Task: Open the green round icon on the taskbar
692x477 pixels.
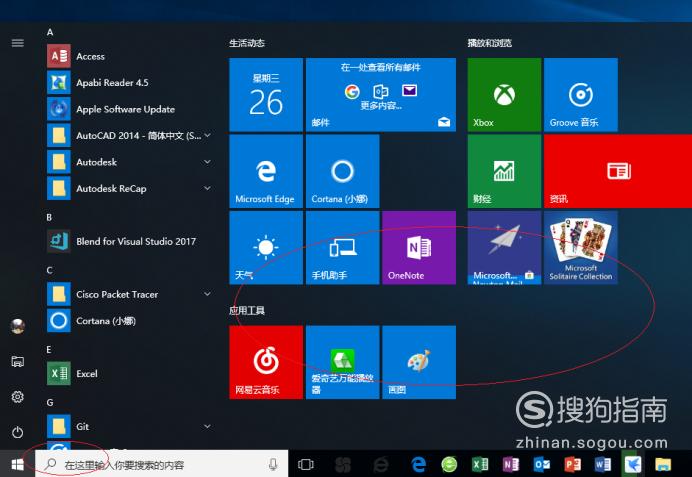Action: point(449,464)
